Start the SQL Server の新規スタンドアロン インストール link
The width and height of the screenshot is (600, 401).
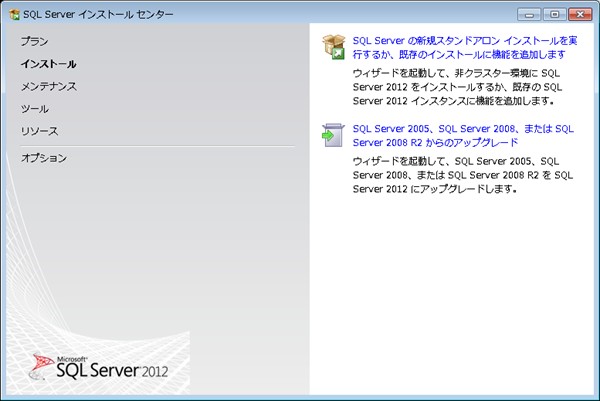pyautogui.click(x=465, y=47)
